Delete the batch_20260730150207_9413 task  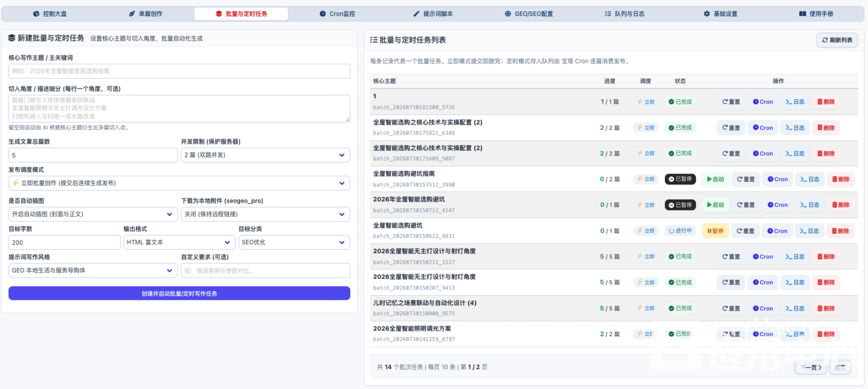826,282
